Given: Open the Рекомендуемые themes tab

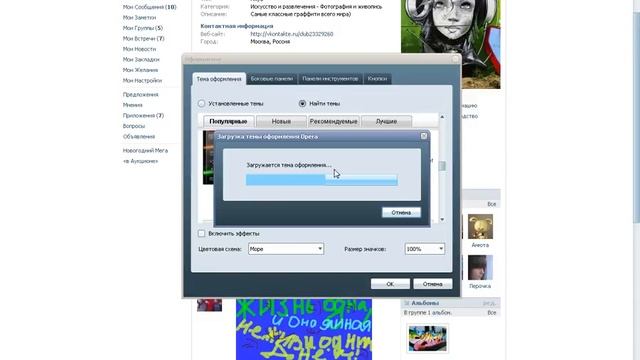Looking at the screenshot, I should point(333,121).
